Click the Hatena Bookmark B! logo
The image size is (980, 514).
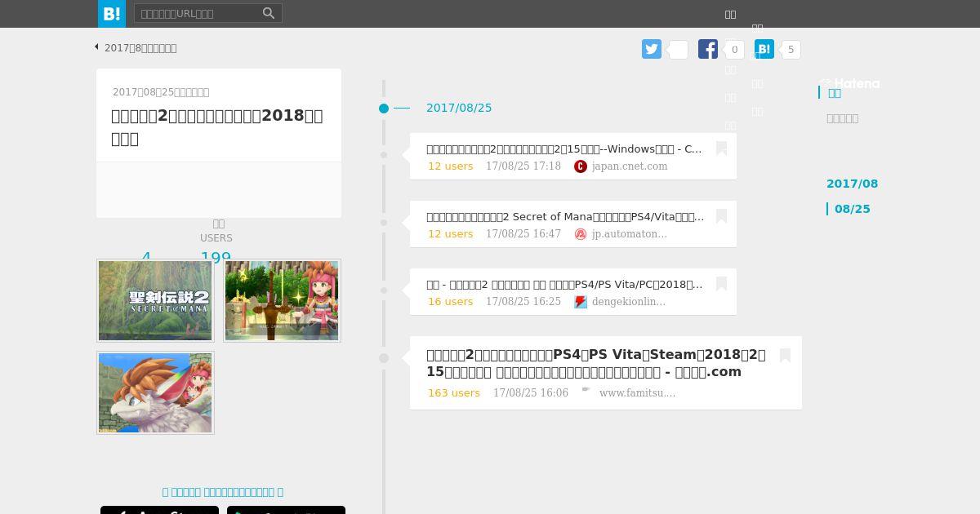pyautogui.click(x=112, y=14)
